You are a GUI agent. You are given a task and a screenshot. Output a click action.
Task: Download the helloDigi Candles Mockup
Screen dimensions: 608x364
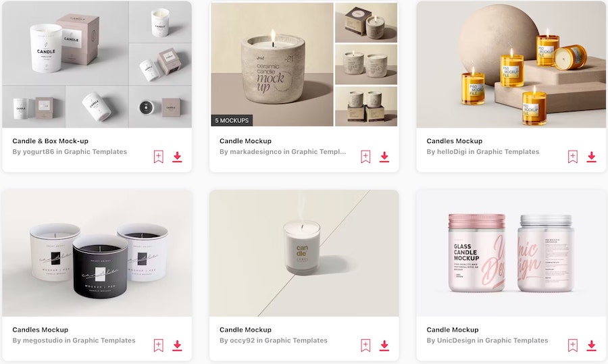591,157
